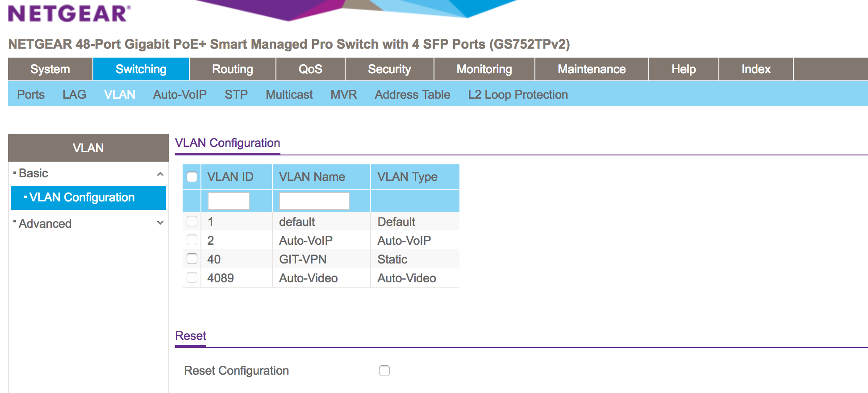Click the VLAN ID column header
Screen dimensions: 868x393
(x=237, y=177)
